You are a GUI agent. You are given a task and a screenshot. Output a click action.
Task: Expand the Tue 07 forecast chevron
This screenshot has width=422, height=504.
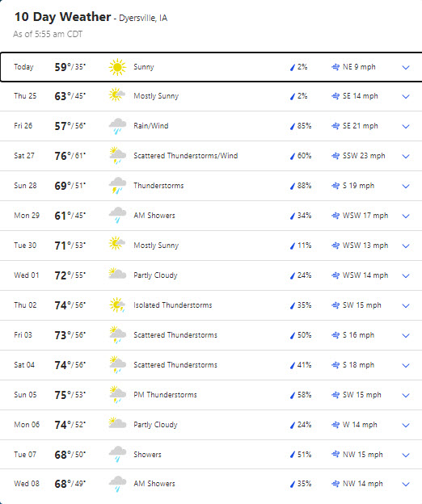(x=406, y=456)
